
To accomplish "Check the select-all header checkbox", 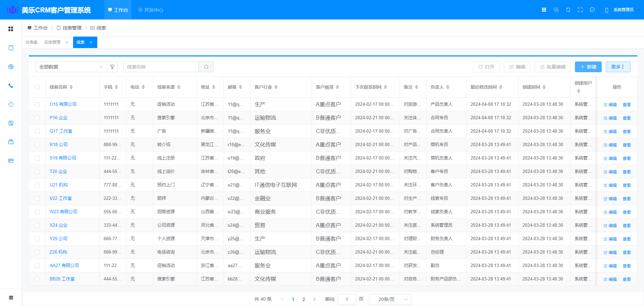I will pyautogui.click(x=37, y=87).
